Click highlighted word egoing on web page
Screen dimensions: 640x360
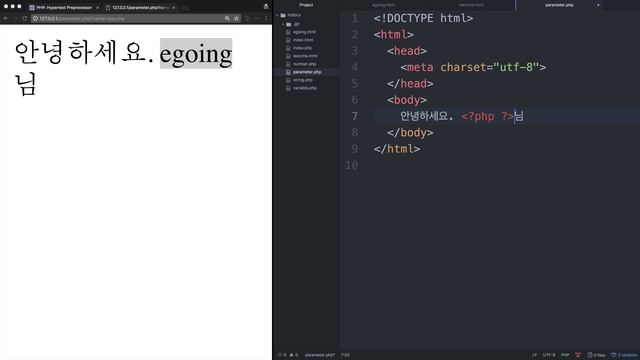tap(196, 53)
